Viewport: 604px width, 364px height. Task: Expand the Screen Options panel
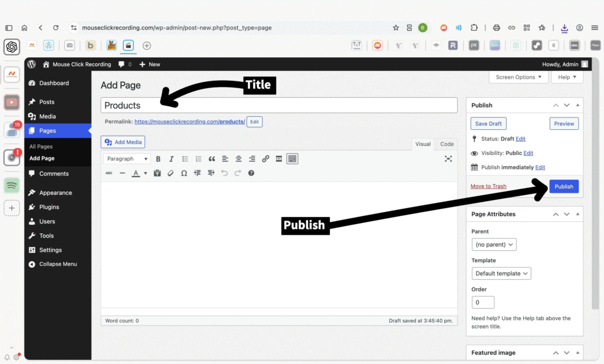518,77
